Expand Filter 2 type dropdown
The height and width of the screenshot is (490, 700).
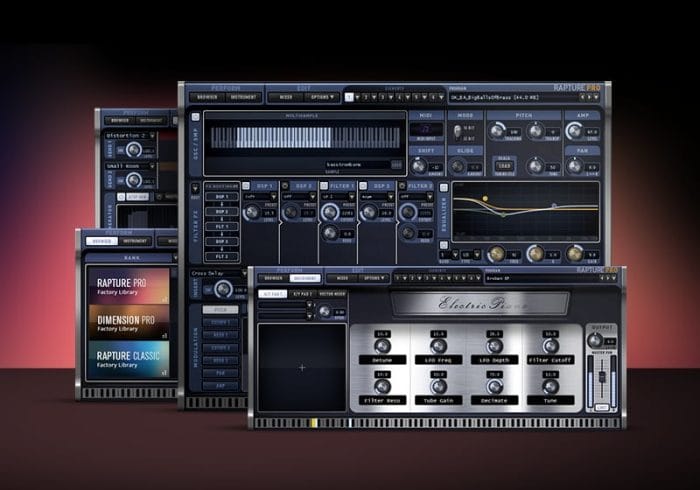click(430, 196)
